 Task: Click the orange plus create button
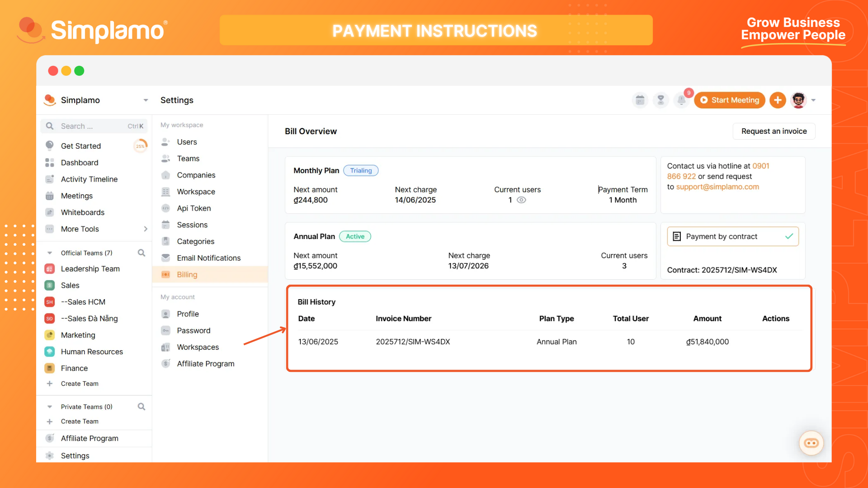click(x=778, y=100)
